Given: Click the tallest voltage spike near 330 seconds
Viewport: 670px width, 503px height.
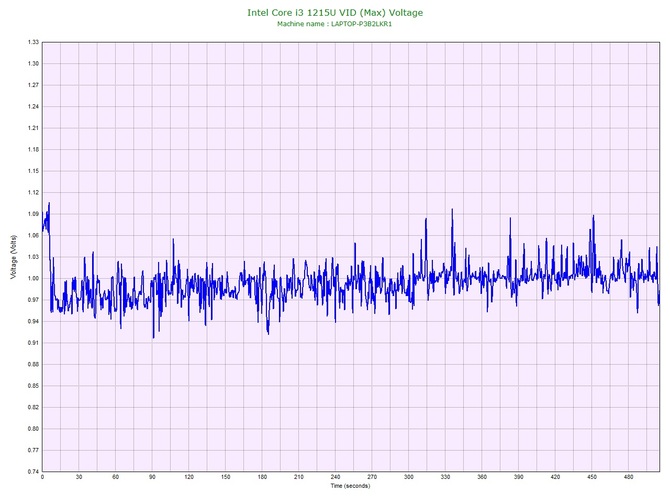Looking at the screenshot, I should [x=451, y=210].
